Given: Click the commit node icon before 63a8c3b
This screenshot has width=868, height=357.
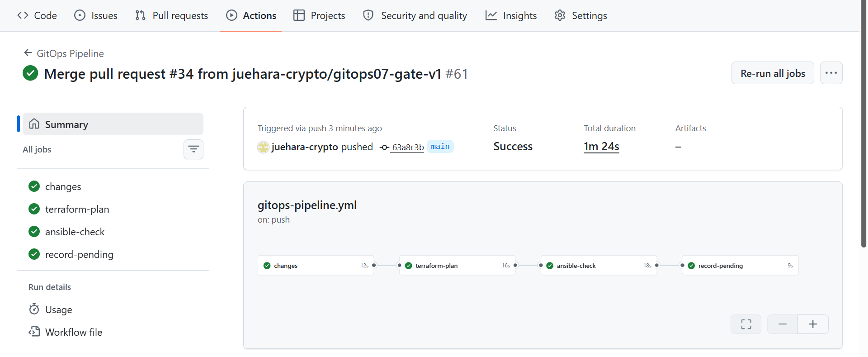Looking at the screenshot, I should point(384,147).
